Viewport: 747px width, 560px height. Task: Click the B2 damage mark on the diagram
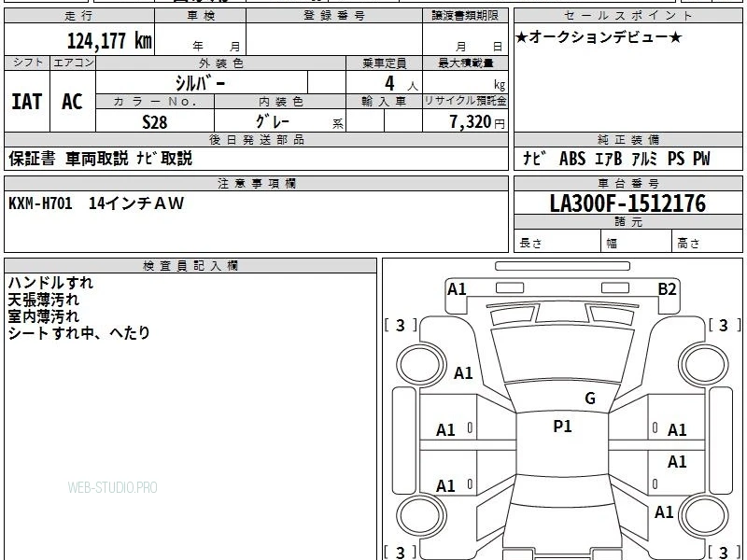pos(667,289)
